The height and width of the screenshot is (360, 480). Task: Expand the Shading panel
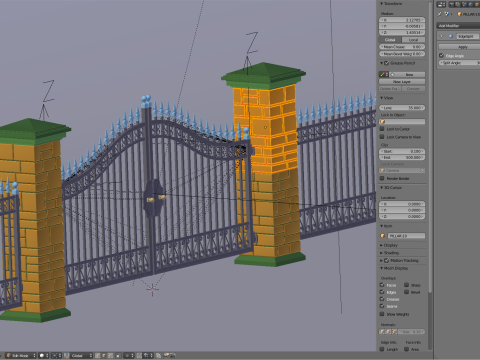tap(382, 253)
